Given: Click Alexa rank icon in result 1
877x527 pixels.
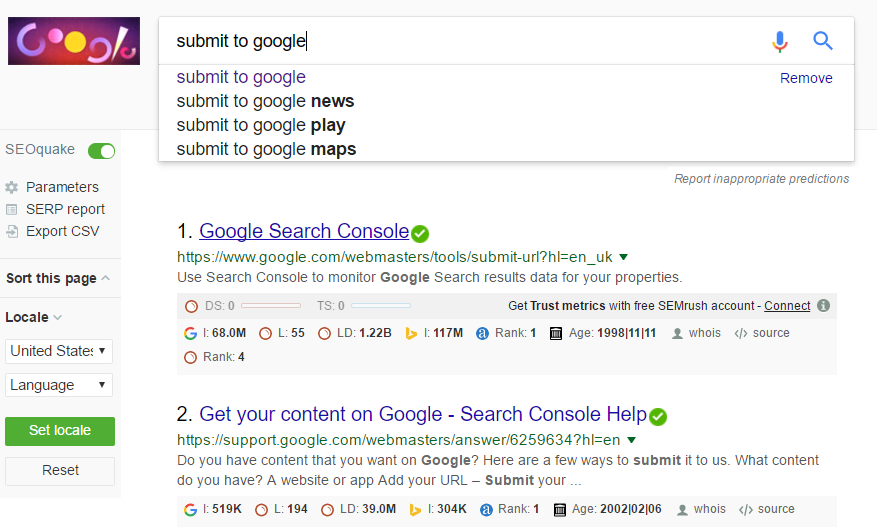Looking at the screenshot, I should click(x=482, y=333).
